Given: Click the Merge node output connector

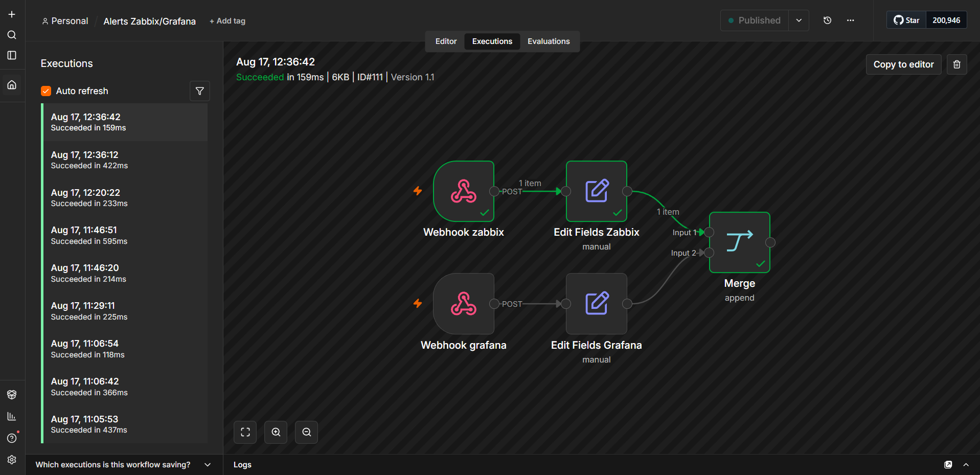Looking at the screenshot, I should tap(770, 242).
